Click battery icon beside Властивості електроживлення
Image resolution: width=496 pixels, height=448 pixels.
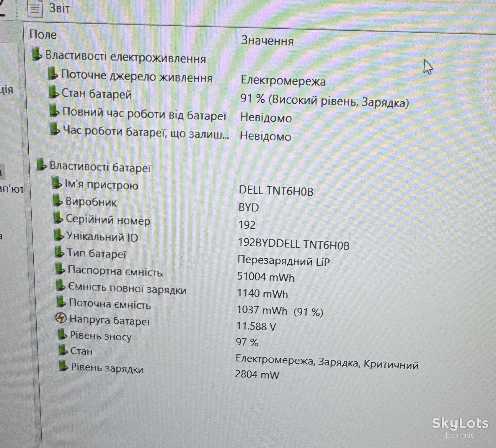(37, 54)
